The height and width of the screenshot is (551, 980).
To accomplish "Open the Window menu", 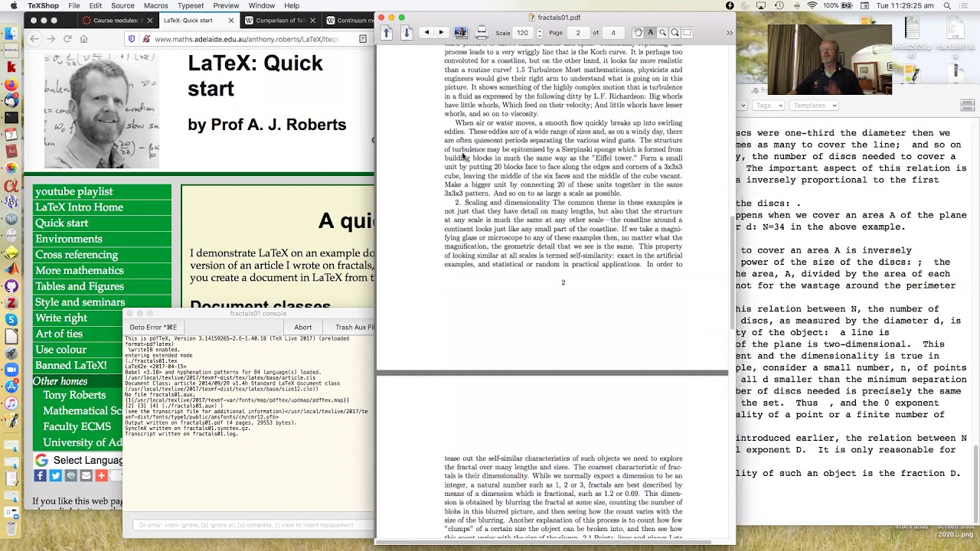I will click(x=261, y=5).
